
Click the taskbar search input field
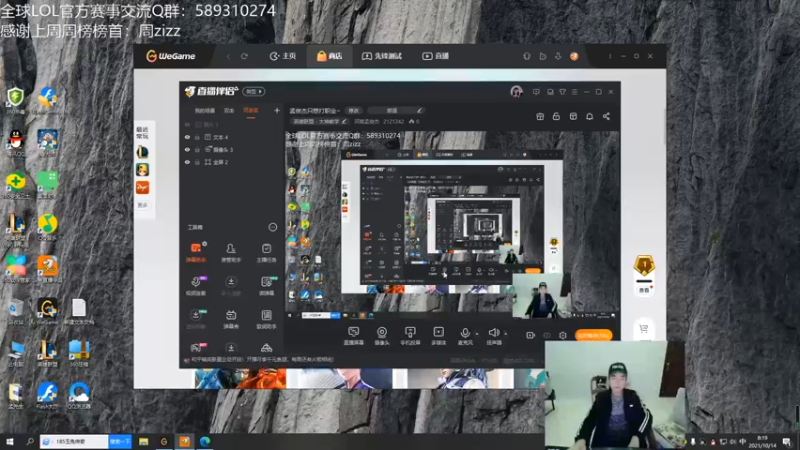pyautogui.click(x=74, y=441)
